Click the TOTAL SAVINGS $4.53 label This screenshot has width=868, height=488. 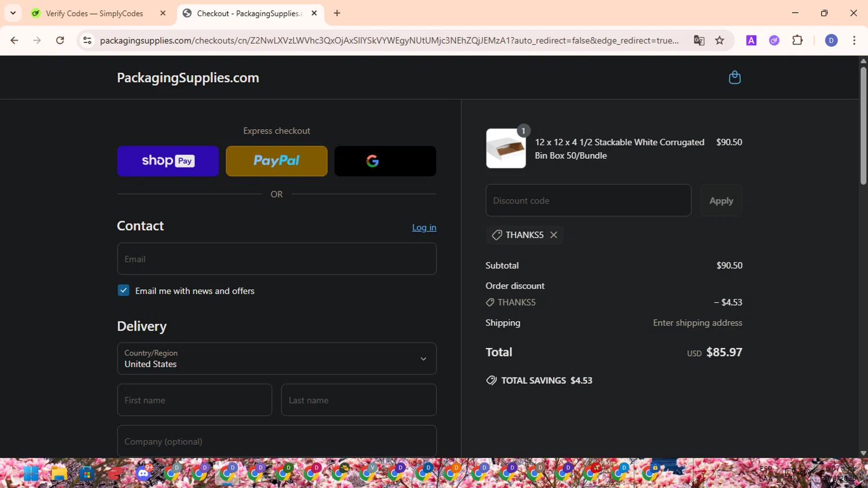(x=546, y=380)
